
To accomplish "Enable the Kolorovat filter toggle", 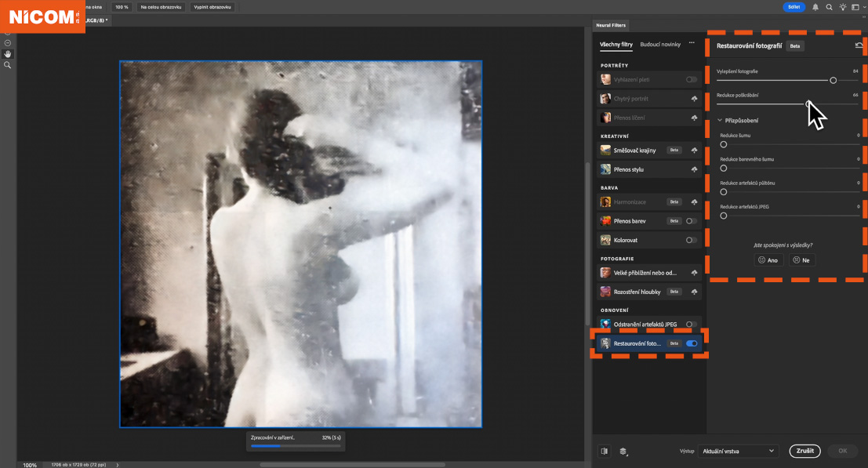I will click(x=691, y=240).
